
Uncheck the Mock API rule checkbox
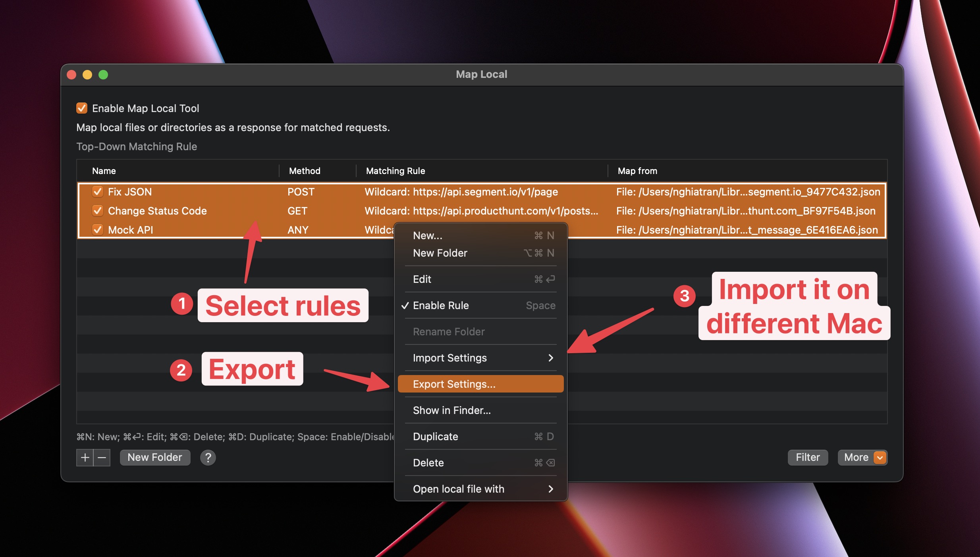(x=97, y=230)
